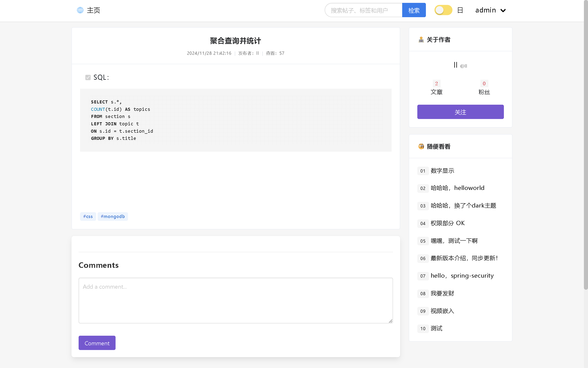This screenshot has height=368, width=588.
Task: Open the #mongodb tag
Action: 113,216
